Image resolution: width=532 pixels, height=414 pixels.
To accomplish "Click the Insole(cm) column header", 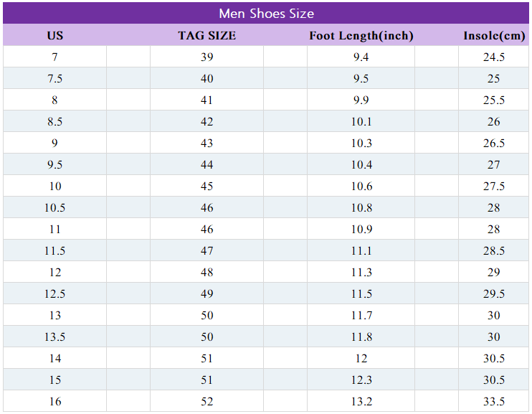I will pyautogui.click(x=494, y=35).
